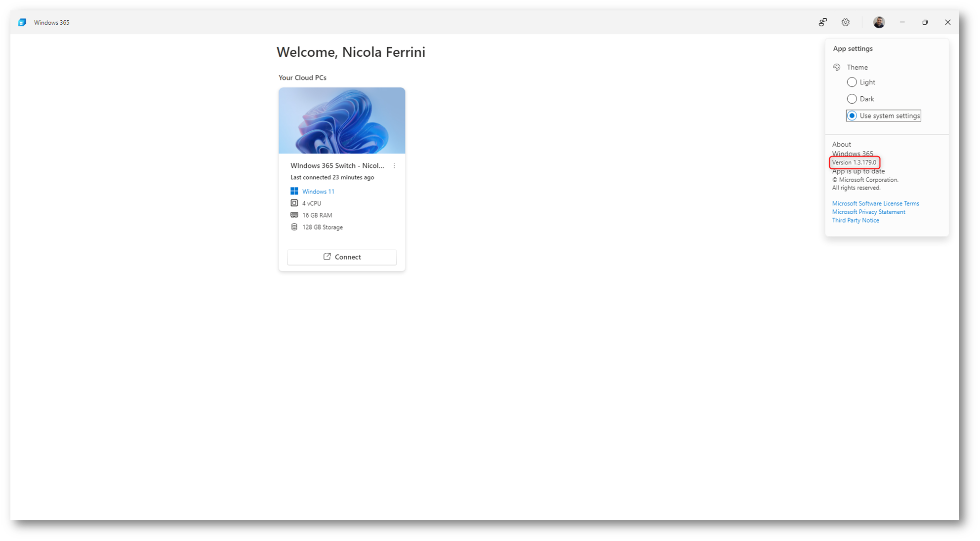Close the Windows 365 window

point(947,22)
